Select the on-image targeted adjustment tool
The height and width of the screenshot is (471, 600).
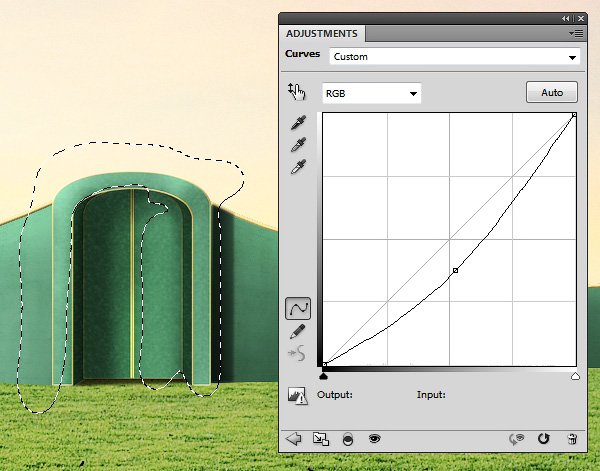click(295, 92)
